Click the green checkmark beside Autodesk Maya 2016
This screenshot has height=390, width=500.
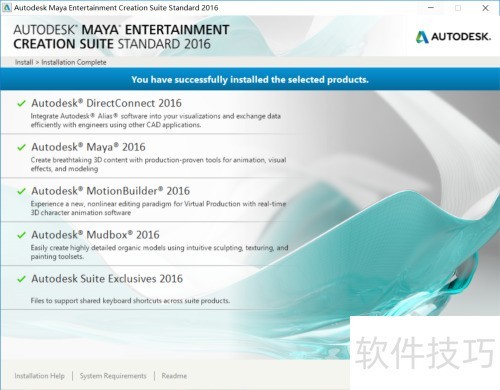tap(21, 147)
